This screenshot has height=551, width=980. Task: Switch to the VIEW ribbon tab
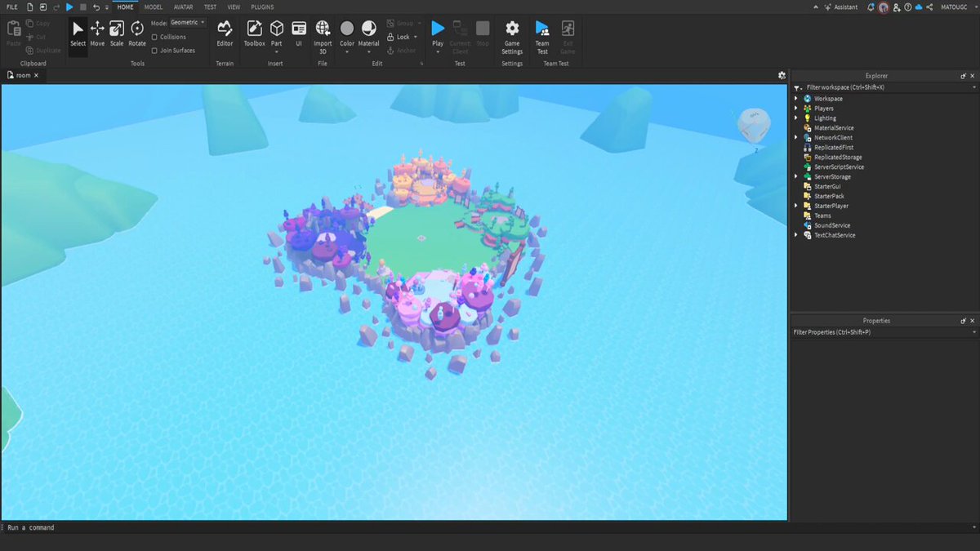234,7
